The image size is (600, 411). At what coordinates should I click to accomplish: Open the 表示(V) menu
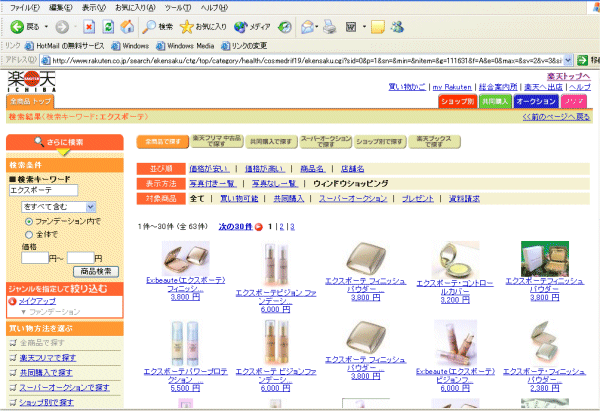tap(94, 8)
